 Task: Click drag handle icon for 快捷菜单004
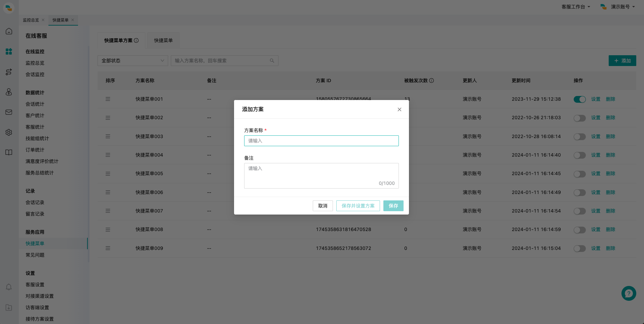(x=108, y=155)
